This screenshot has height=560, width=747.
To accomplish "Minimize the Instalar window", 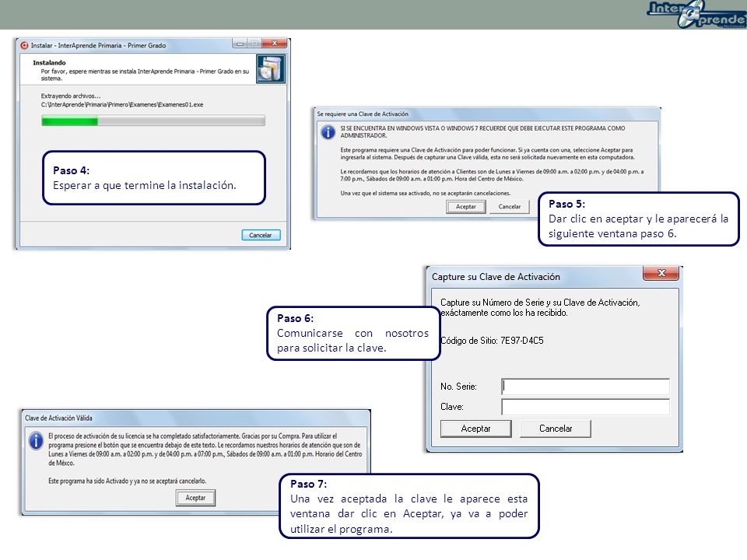I will (x=240, y=44).
